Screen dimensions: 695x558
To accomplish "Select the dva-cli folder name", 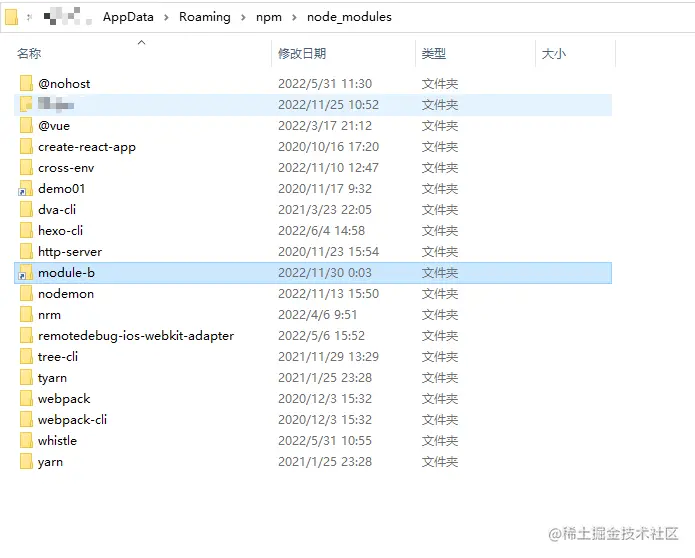I will coord(57,209).
